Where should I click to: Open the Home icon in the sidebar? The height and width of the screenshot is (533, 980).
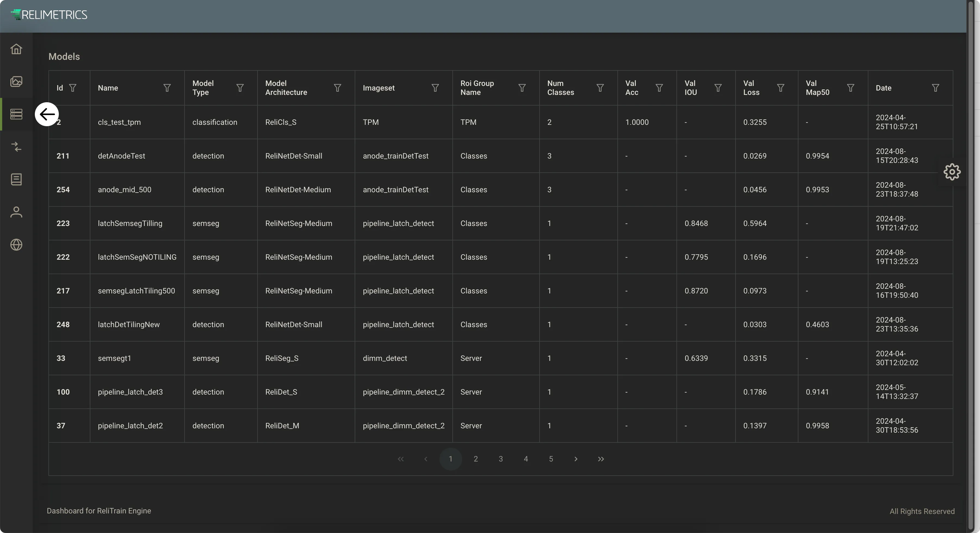(x=16, y=49)
